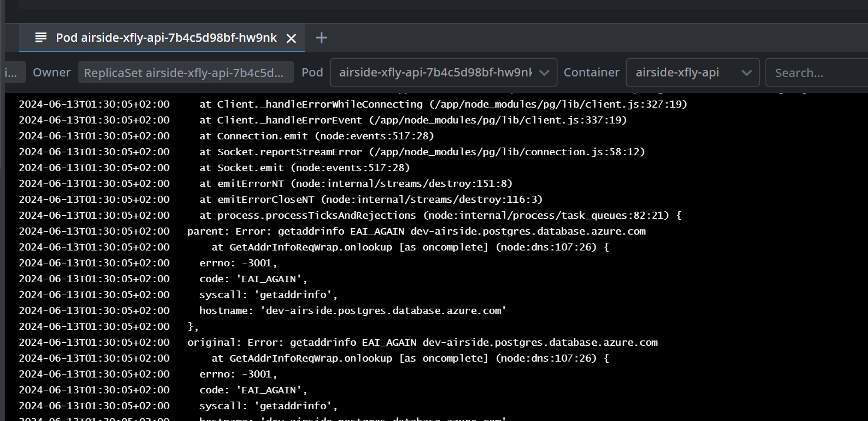The image size is (868, 421).
Task: Select the process.processTicksAndRejections log line
Action: (x=350, y=215)
